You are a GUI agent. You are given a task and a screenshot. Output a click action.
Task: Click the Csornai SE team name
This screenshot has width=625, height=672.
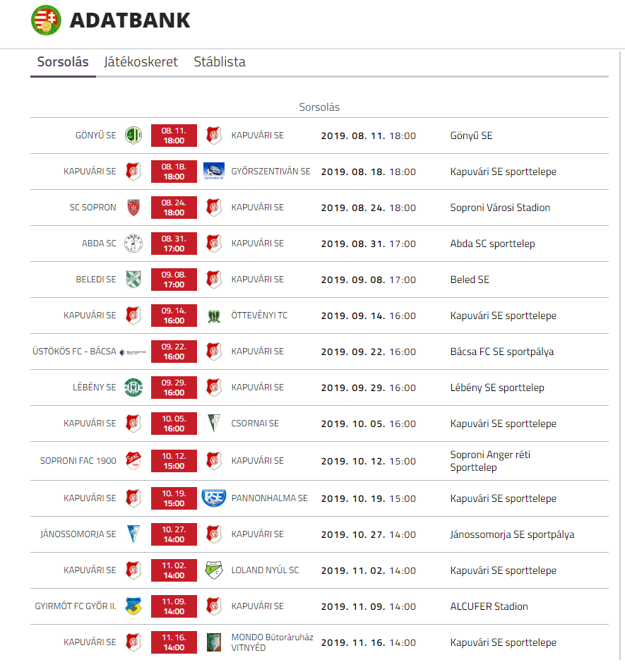pyautogui.click(x=255, y=424)
